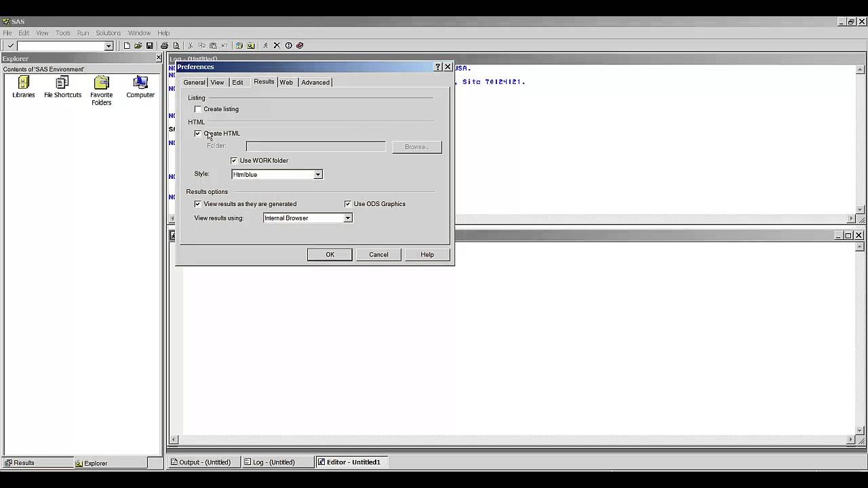The width and height of the screenshot is (868, 488).
Task: Open Favorite Folders icon in Explorer
Action: click(x=101, y=91)
